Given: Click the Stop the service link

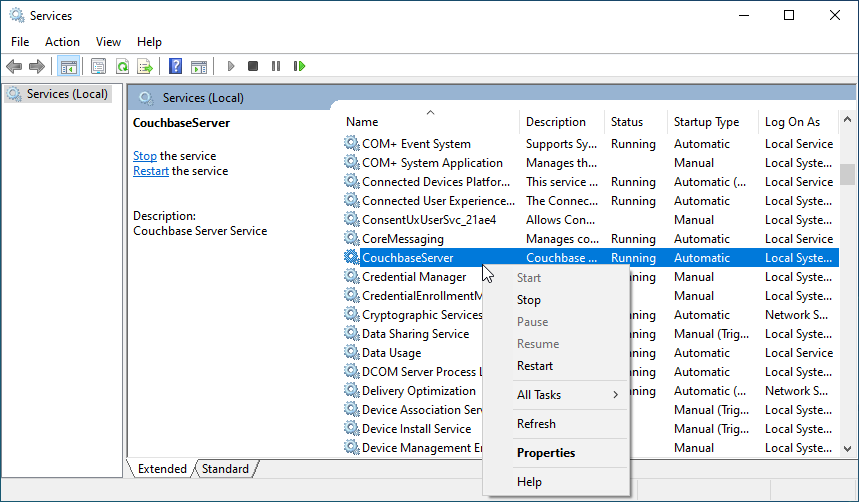Looking at the screenshot, I should tap(145, 156).
